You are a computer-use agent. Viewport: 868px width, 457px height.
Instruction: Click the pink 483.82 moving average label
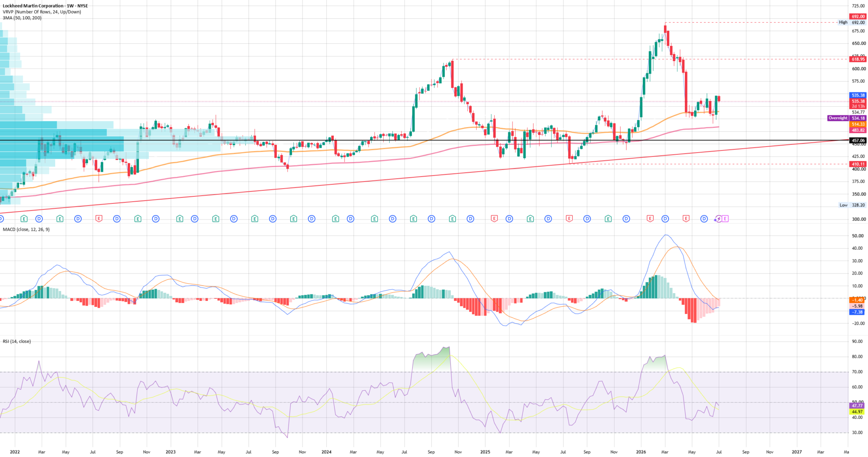pos(858,130)
